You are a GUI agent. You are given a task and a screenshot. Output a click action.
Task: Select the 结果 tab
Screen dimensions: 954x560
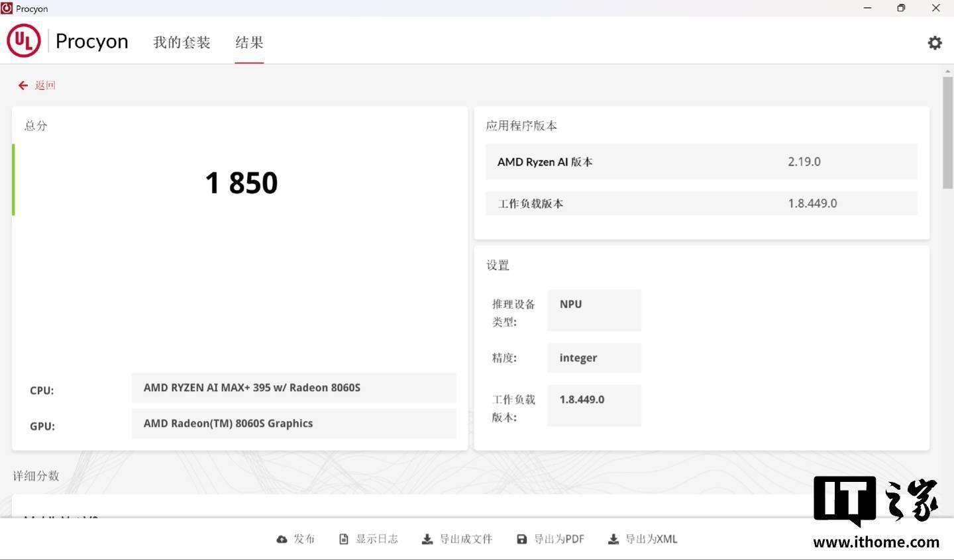pyautogui.click(x=249, y=43)
